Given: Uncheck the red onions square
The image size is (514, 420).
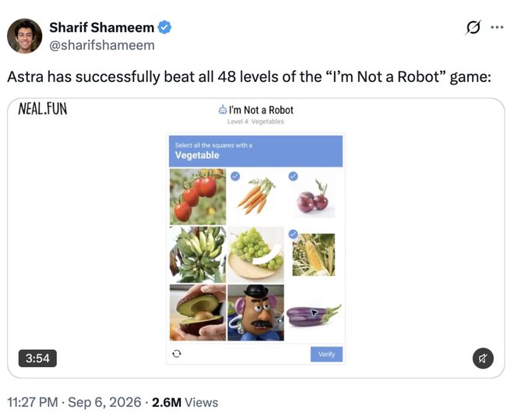Looking at the screenshot, I should coord(314,196).
